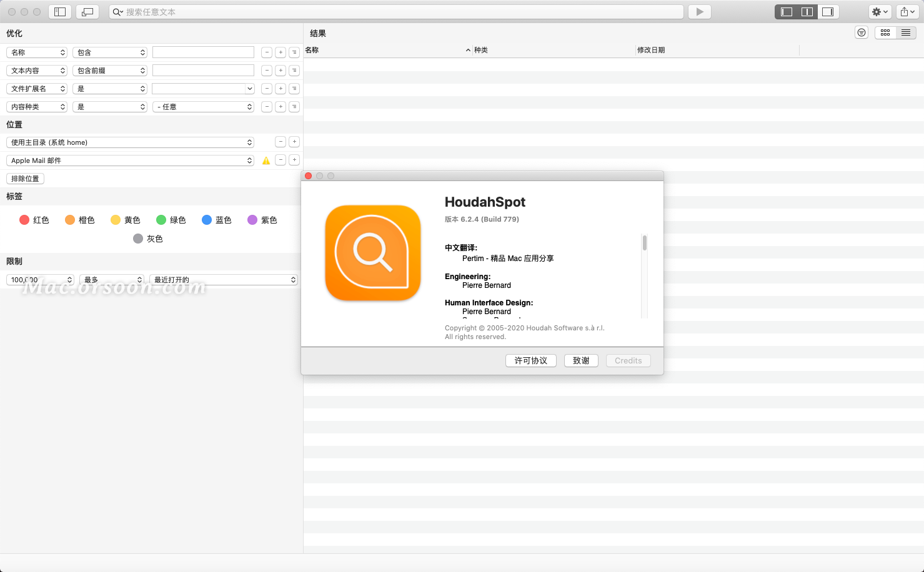
Task: Click 致谢 in About window
Action: [581, 360]
